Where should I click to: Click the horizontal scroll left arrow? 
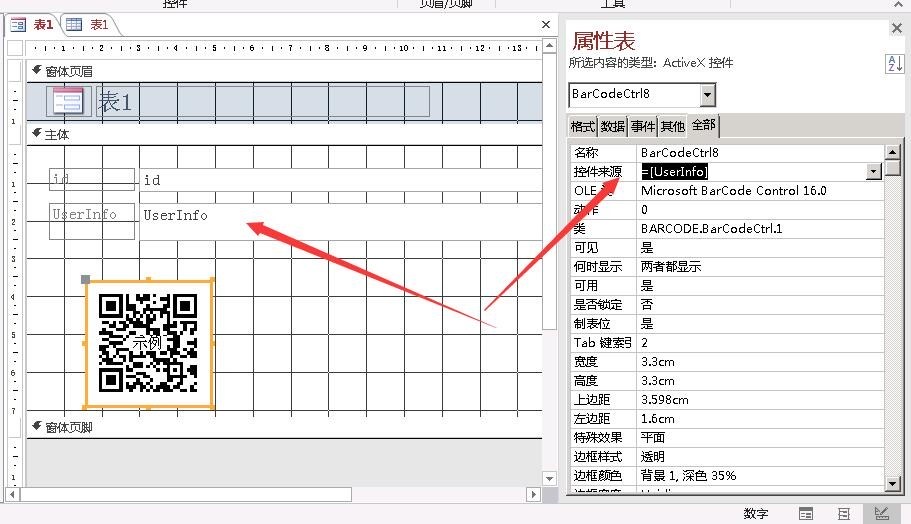(12, 494)
